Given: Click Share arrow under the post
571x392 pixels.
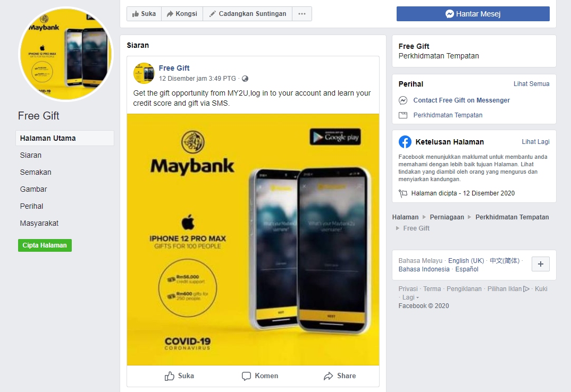Looking at the screenshot, I should point(340,376).
